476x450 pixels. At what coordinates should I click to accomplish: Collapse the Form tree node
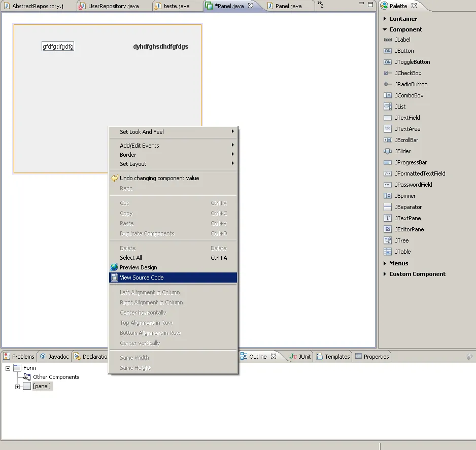click(x=8, y=368)
